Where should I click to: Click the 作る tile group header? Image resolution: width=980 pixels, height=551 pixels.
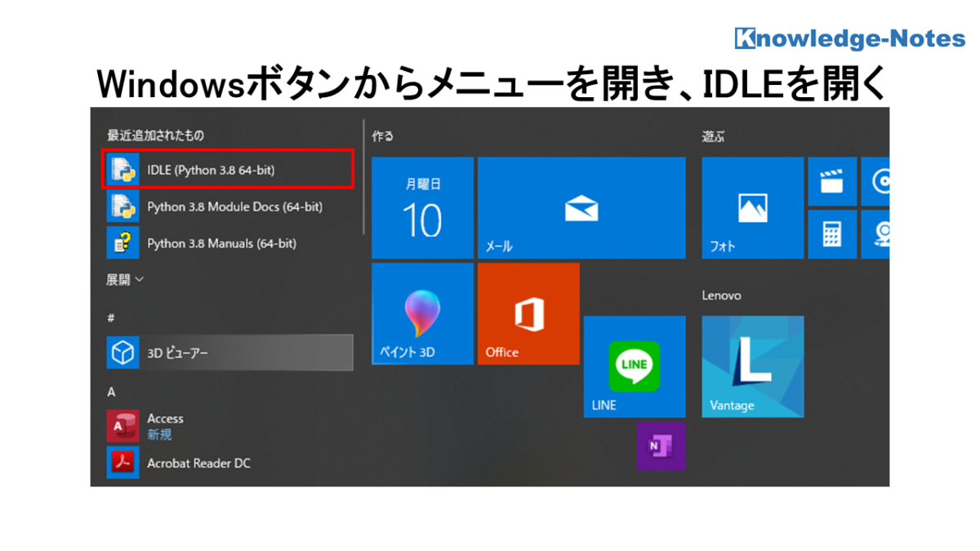pos(382,136)
